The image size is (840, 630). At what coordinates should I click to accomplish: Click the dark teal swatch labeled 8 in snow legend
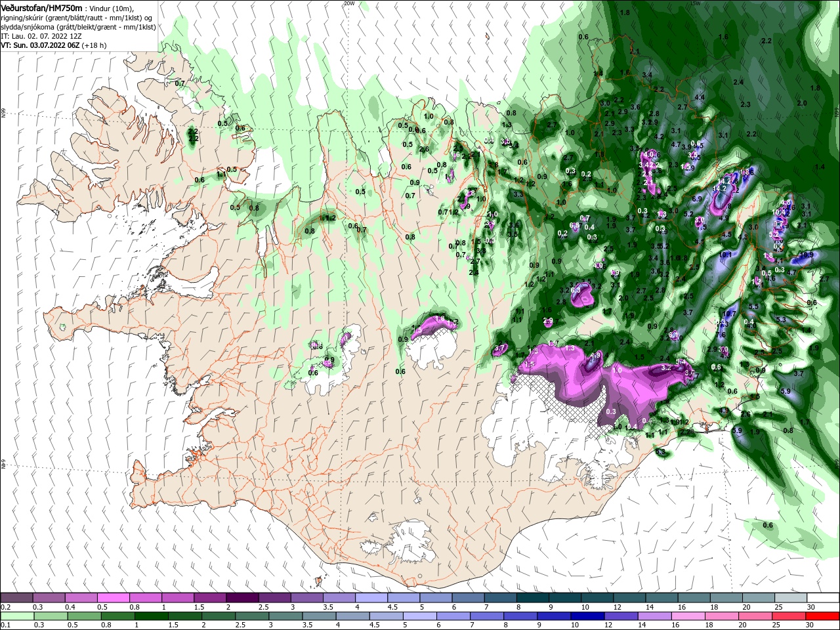[532, 598]
